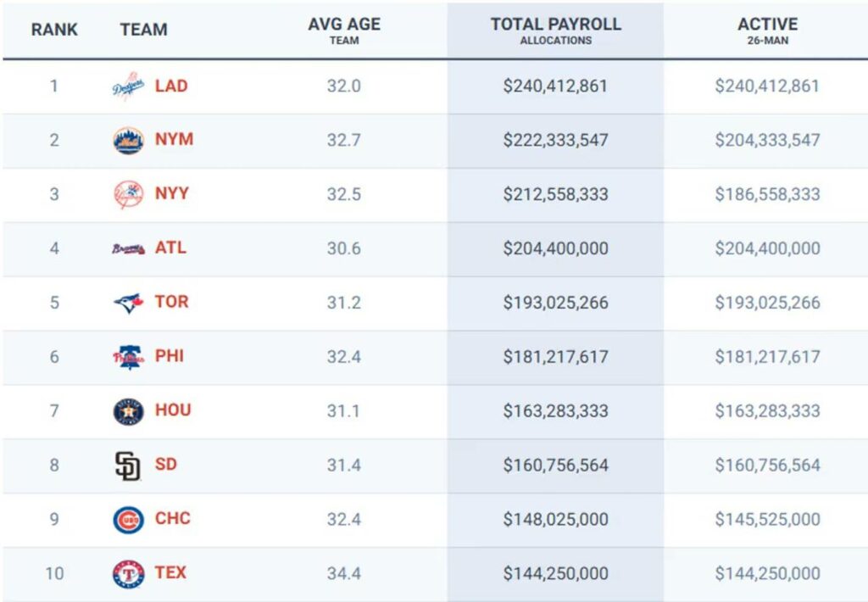Sort table by AVG AGE header
Screen dimensions: 868x602
(x=343, y=31)
